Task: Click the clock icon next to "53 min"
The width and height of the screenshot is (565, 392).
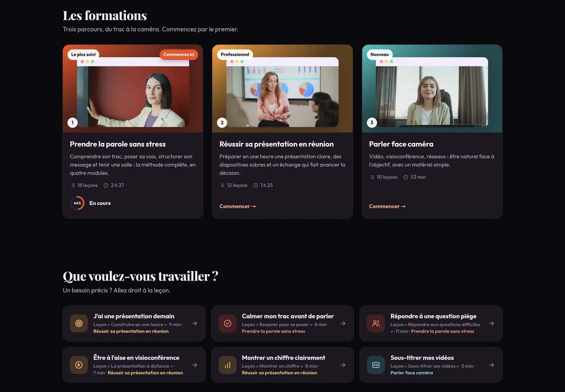Action: click(x=406, y=177)
